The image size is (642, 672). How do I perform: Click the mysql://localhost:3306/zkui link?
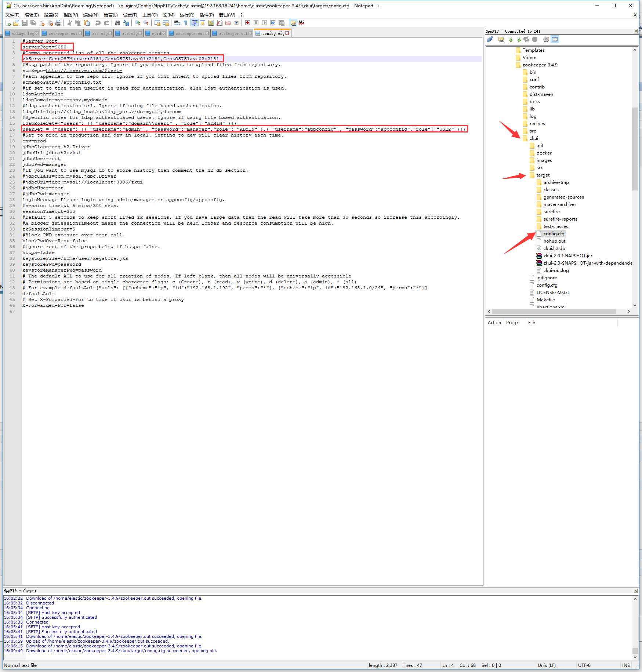pyautogui.click(x=103, y=182)
